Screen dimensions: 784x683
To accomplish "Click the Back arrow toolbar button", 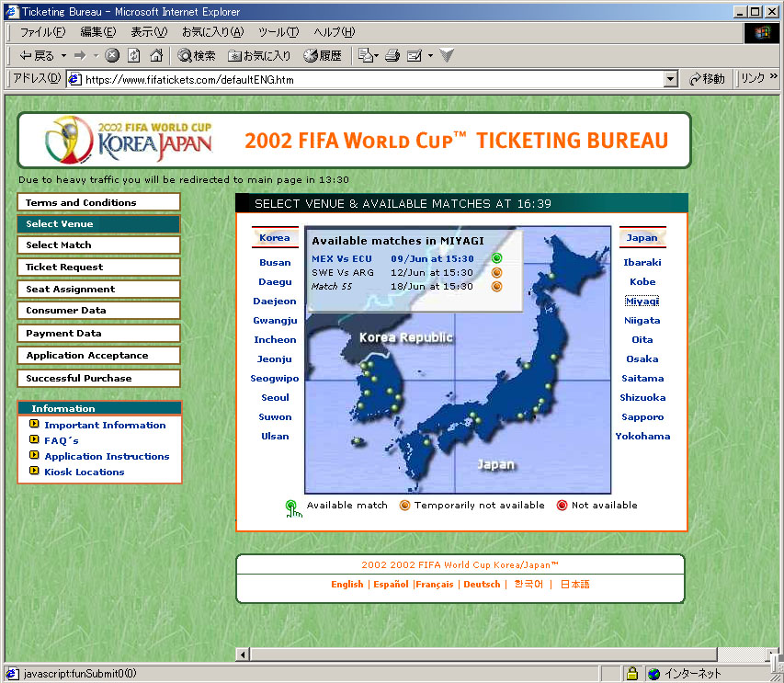I will pyautogui.click(x=37, y=55).
